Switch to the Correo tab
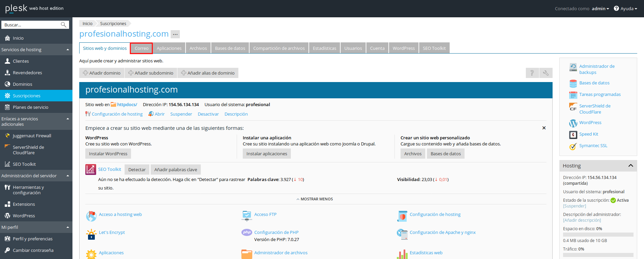Viewport: 644px width, 259px height. click(142, 48)
